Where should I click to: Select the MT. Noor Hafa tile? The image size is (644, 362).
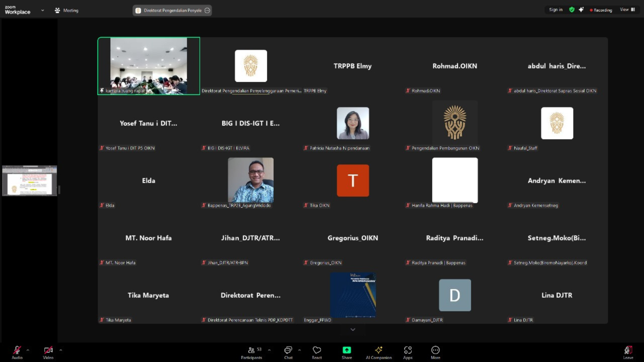(149, 238)
